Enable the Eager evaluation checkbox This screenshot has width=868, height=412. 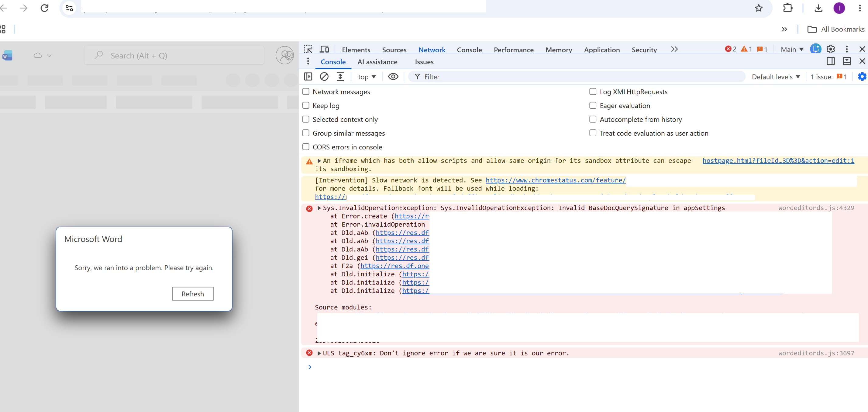point(593,106)
